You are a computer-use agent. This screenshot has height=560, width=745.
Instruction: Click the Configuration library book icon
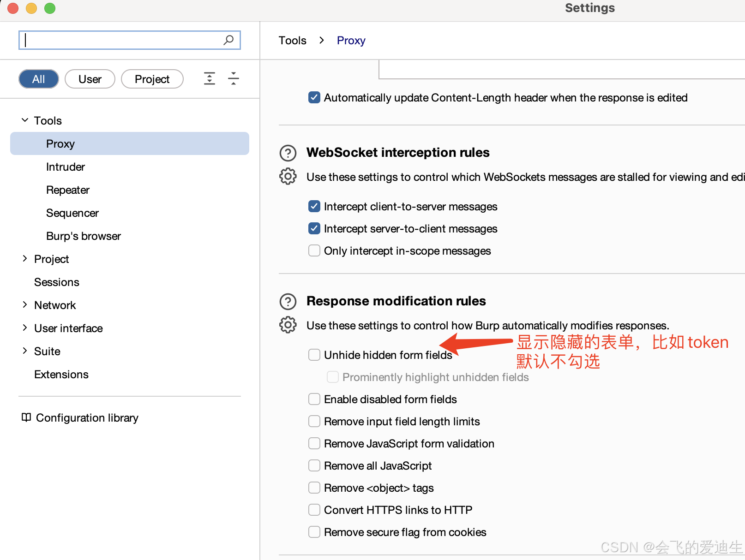(x=26, y=417)
